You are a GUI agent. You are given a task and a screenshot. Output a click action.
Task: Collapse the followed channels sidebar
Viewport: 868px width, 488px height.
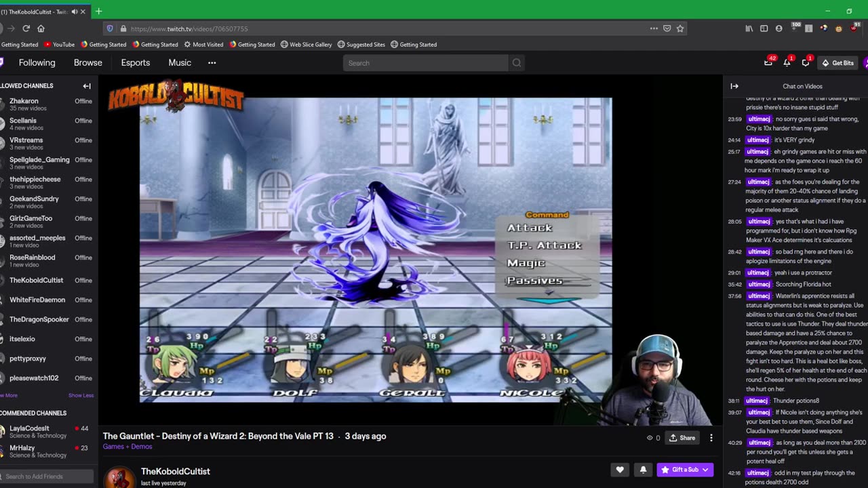point(87,86)
